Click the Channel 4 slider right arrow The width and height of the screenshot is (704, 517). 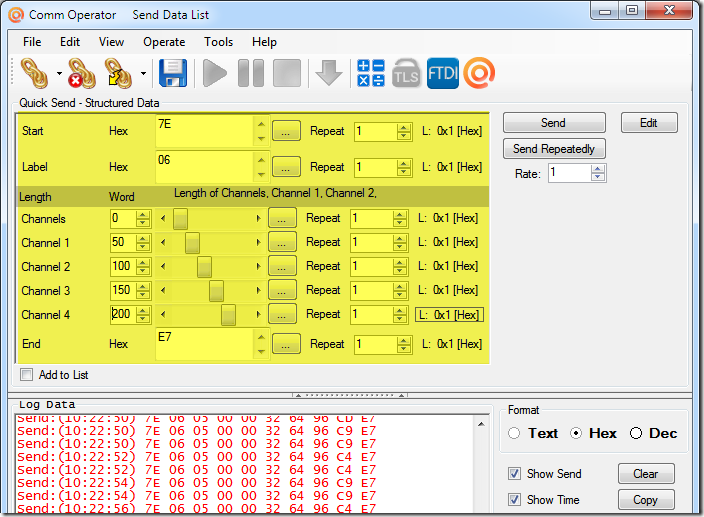[x=258, y=315]
